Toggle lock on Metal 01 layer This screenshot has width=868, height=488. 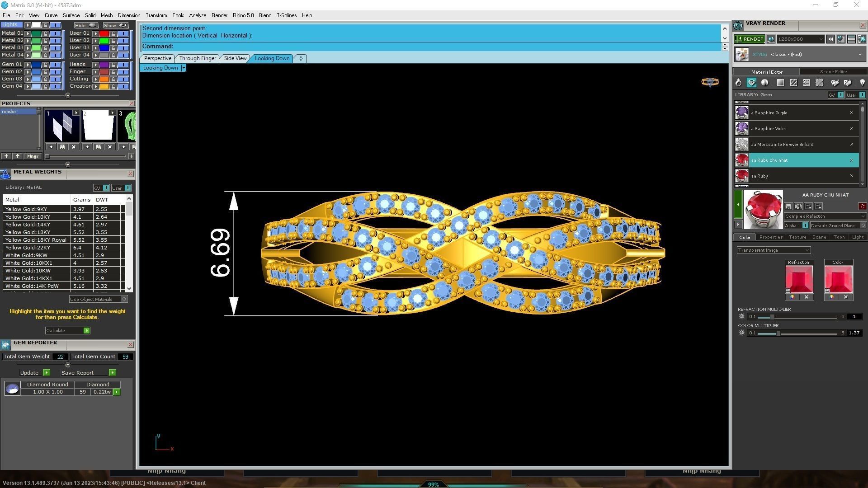pyautogui.click(x=45, y=33)
